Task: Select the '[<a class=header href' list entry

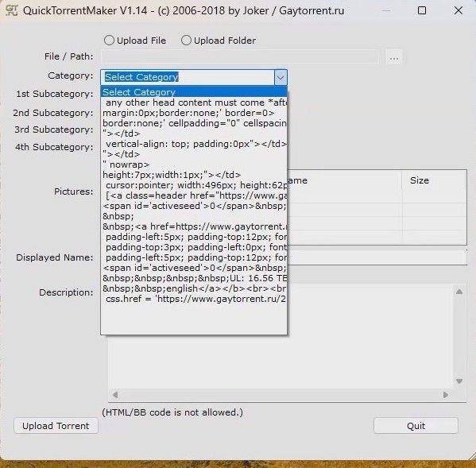Action: tap(194, 195)
